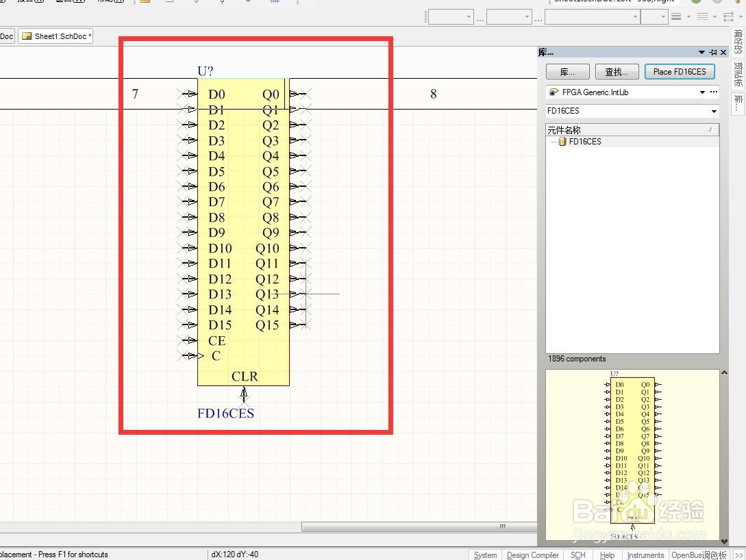Click the Q10 output pin label
This screenshot has height=560, width=746.
click(267, 249)
